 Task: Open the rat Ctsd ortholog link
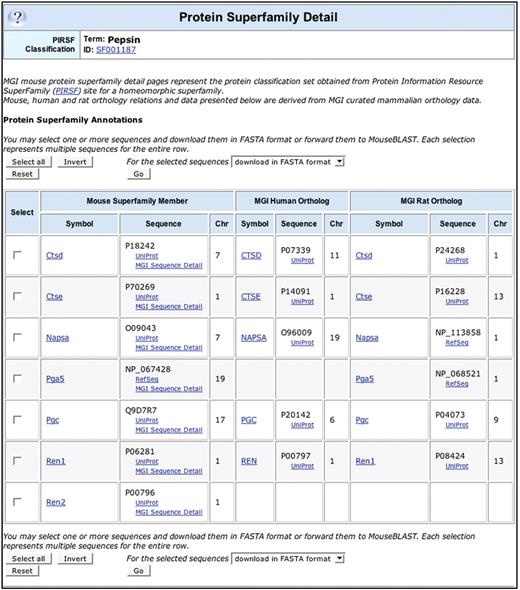[x=364, y=255]
